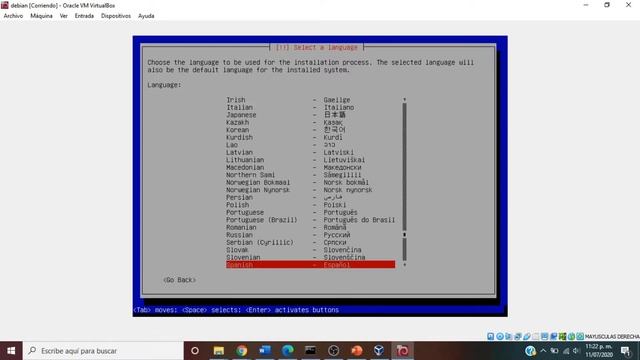
Task: Open Microsoft Word from the taskbar
Action: click(x=265, y=351)
